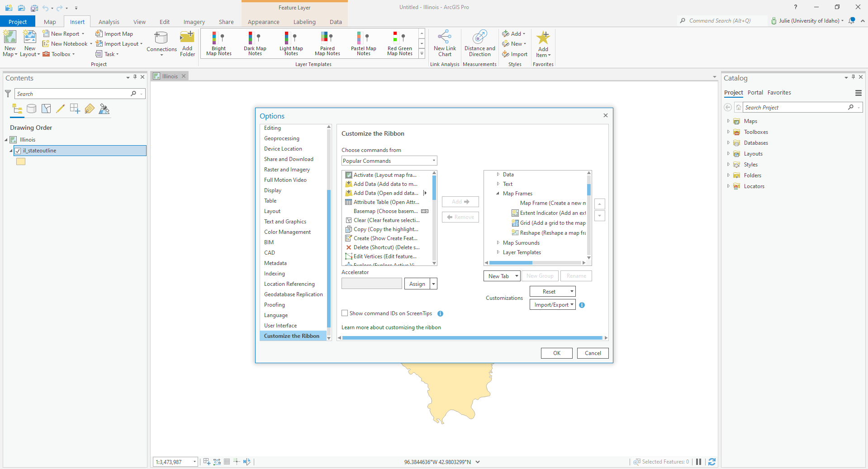
Task: Launch the Distance and Direction measurement tool
Action: [479, 43]
